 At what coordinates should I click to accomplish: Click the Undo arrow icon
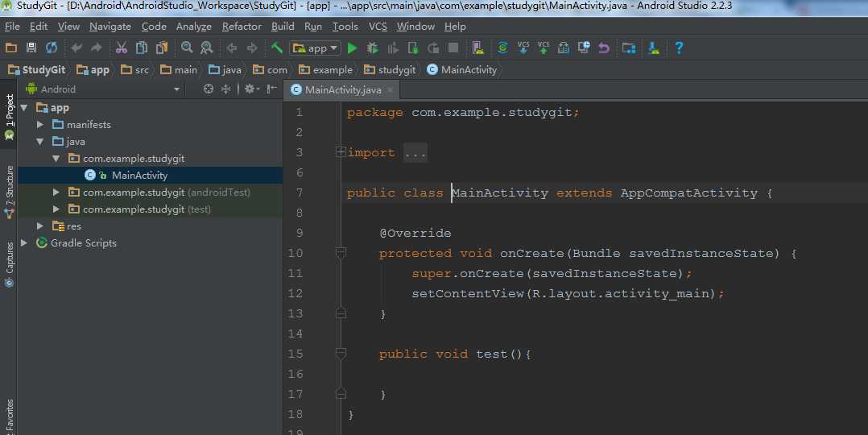click(x=76, y=48)
